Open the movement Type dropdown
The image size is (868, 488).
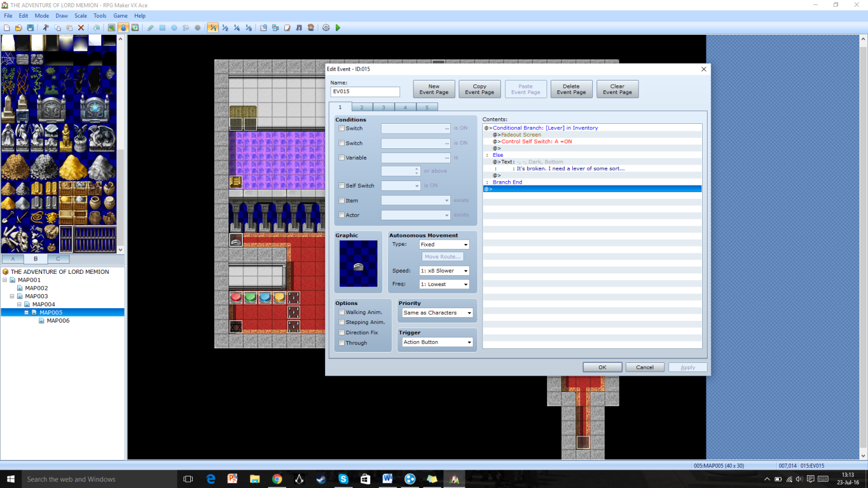pyautogui.click(x=444, y=245)
